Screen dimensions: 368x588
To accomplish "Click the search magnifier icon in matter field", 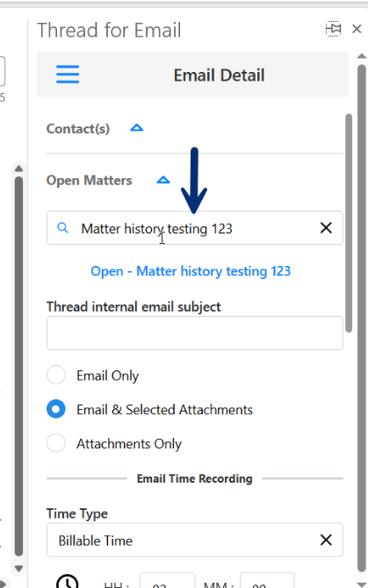I will 62,227.
